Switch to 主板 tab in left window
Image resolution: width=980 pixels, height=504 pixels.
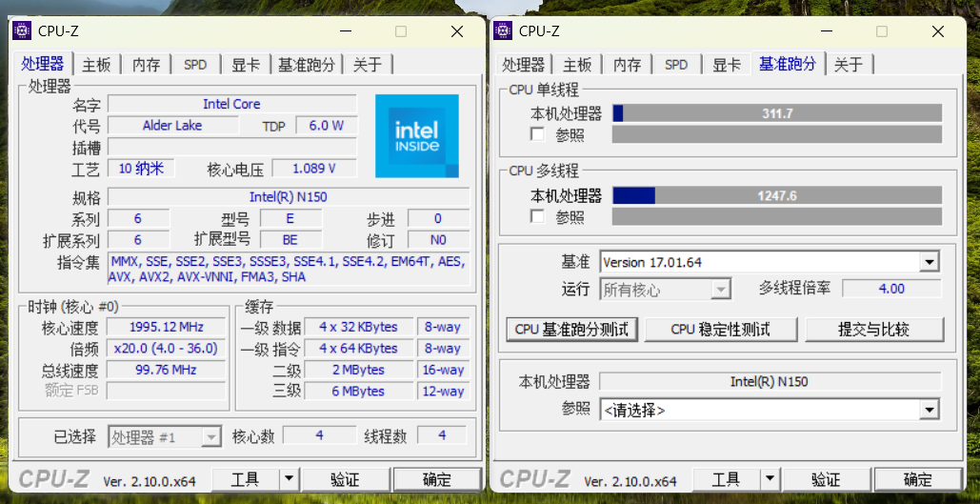(97, 65)
